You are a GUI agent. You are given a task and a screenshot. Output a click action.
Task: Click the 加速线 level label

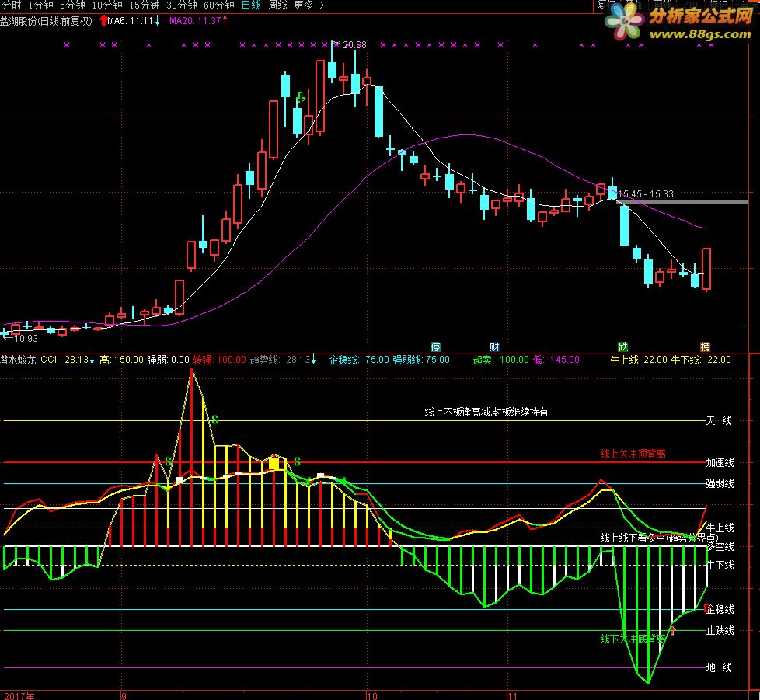pyautogui.click(x=720, y=462)
